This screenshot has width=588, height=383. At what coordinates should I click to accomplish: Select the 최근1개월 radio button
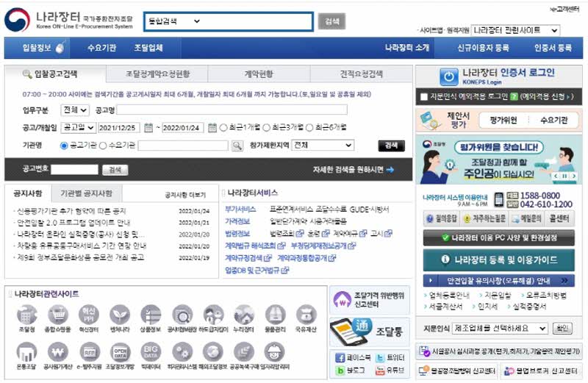point(223,127)
